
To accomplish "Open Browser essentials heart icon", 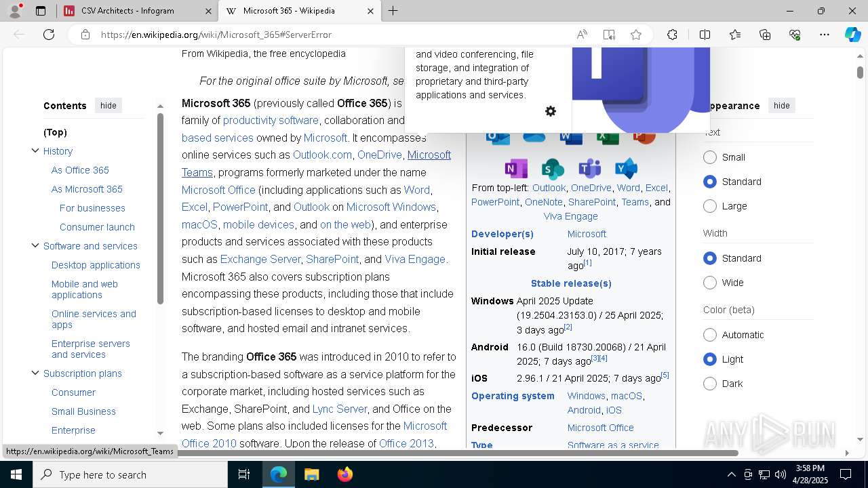I will click(795, 35).
